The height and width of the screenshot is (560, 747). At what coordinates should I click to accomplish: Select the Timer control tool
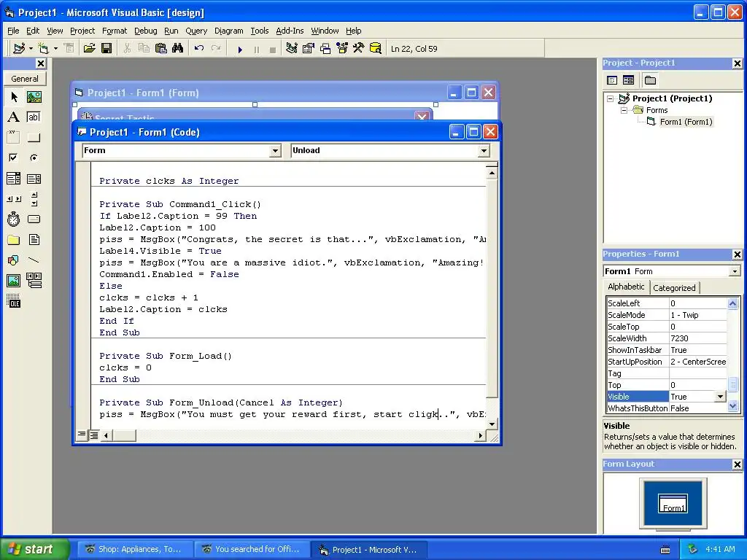14,219
